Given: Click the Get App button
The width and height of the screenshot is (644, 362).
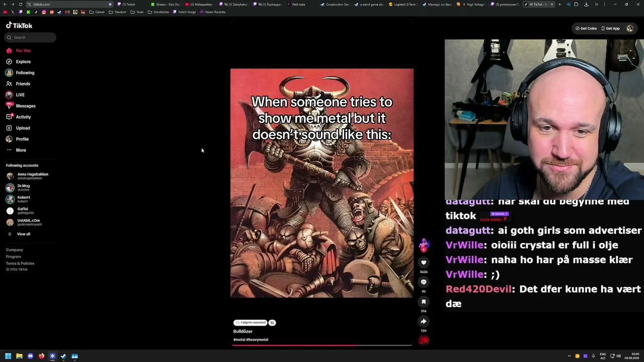Looking at the screenshot, I should tap(610, 29).
